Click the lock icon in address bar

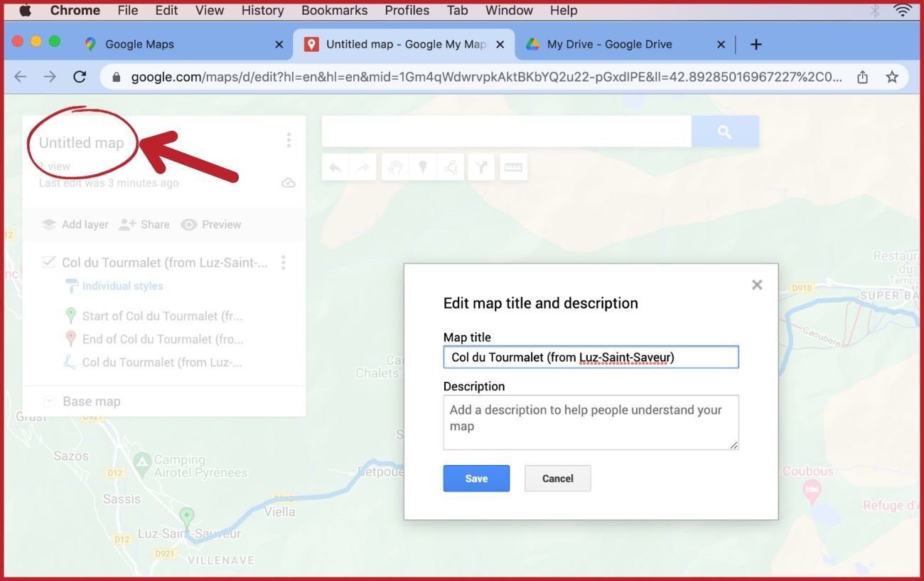(x=116, y=77)
